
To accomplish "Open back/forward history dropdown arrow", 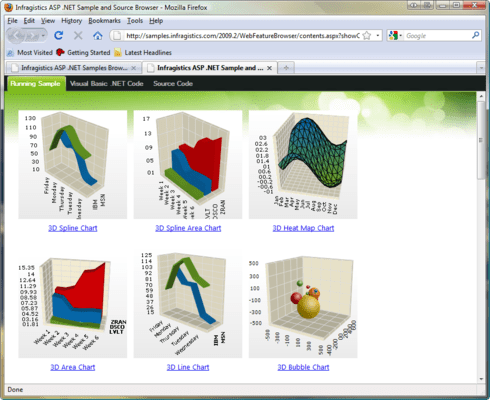I will pos(43,36).
